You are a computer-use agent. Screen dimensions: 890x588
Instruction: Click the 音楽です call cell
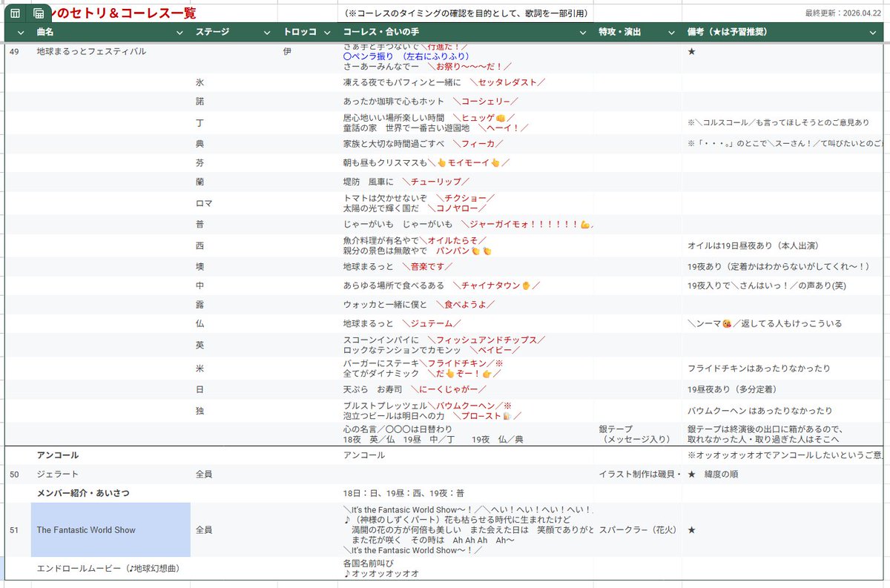(466, 266)
